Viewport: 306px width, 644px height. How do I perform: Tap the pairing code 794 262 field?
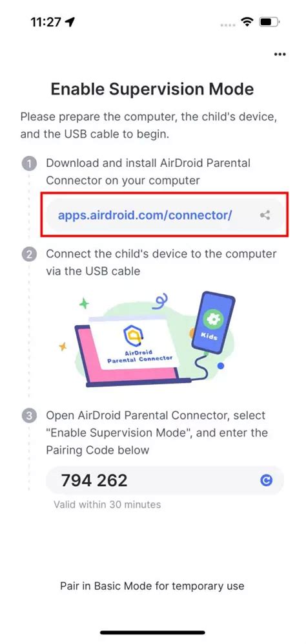165,480
